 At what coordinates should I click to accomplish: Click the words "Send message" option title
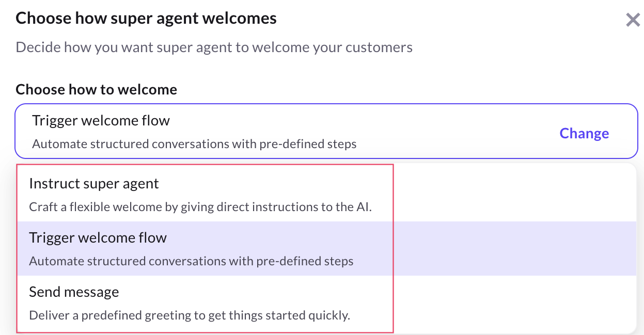74,292
